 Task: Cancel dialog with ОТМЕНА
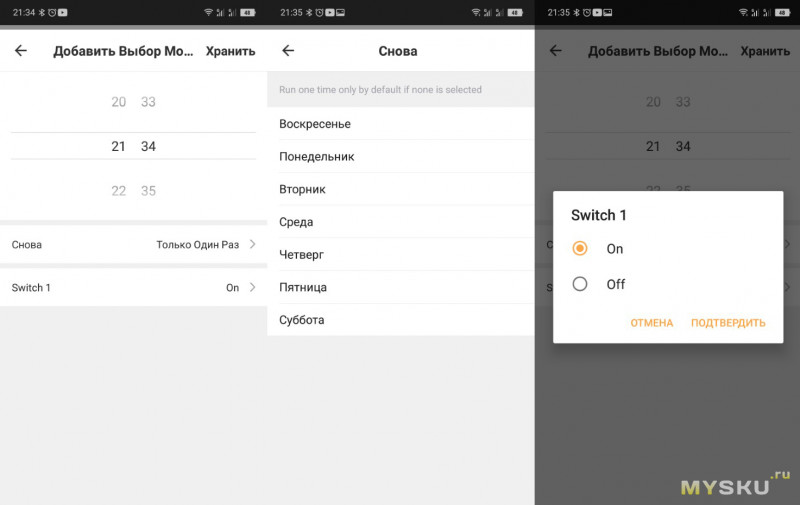652,323
